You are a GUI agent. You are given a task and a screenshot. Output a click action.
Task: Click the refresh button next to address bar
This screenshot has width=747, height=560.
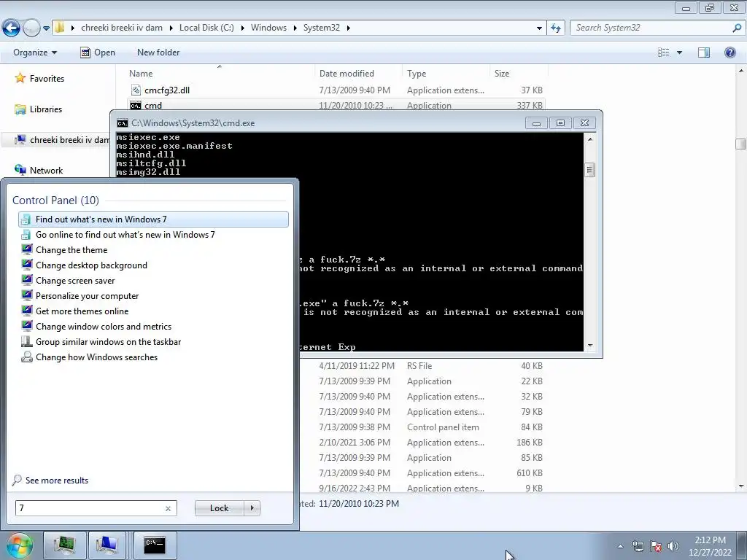[555, 28]
